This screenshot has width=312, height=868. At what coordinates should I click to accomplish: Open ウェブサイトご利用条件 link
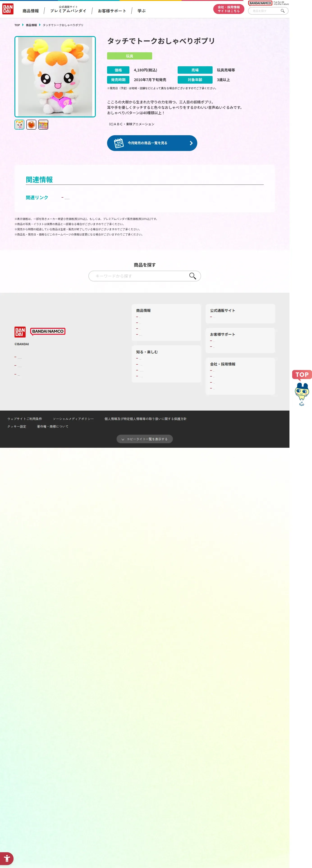click(x=25, y=419)
